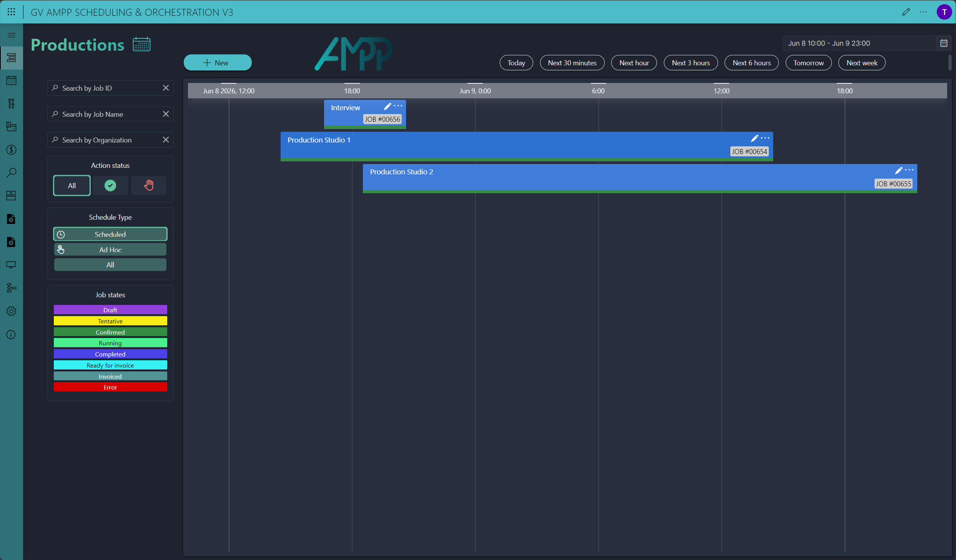
Task: Open the search magnifier in left sidebar
Action: point(11,173)
